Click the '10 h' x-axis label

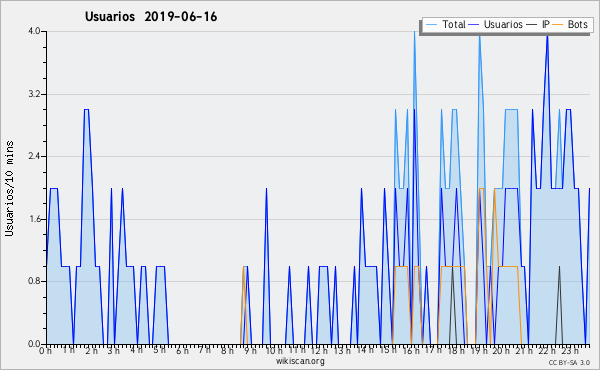click(274, 351)
